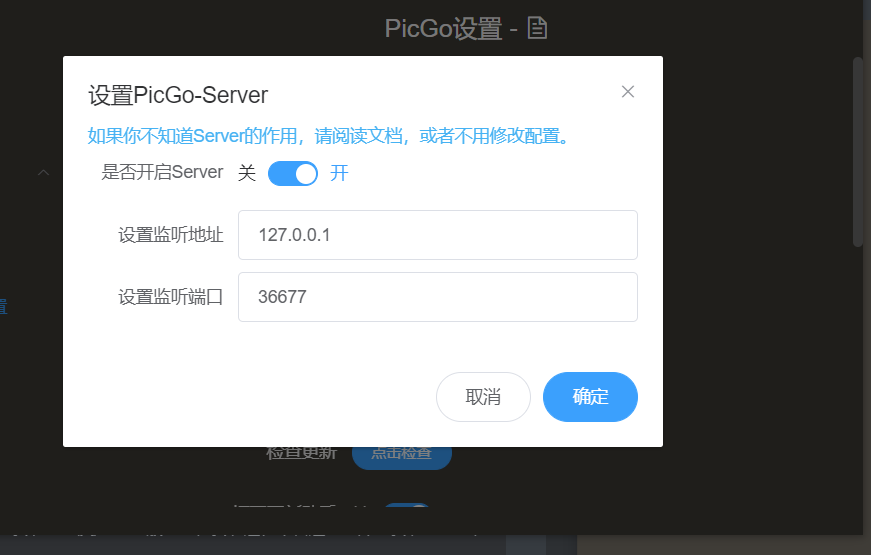Click the 设置监听端口 label
Image resolution: width=871 pixels, height=555 pixels.
click(x=170, y=297)
